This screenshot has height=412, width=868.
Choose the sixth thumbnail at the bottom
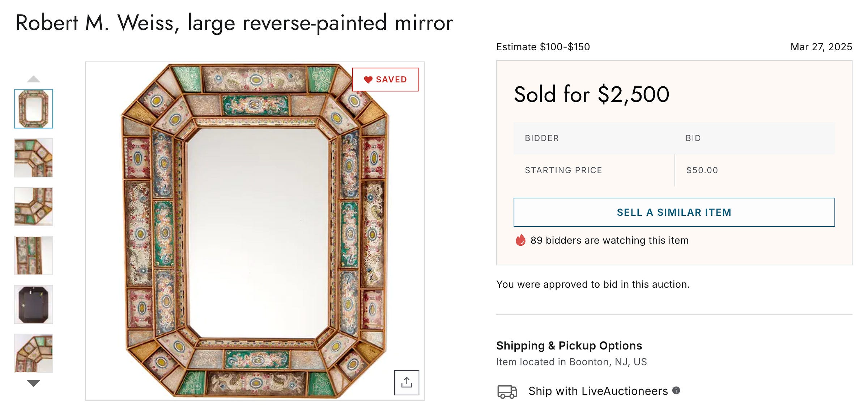coord(34,353)
